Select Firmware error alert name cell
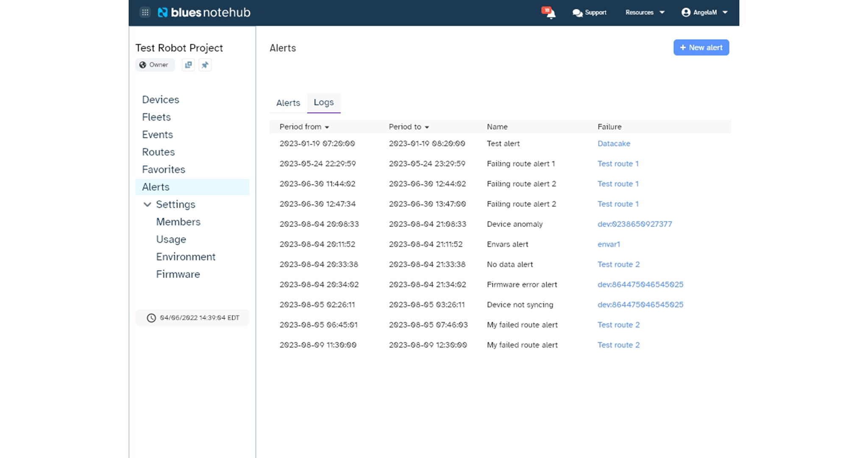 tap(522, 285)
